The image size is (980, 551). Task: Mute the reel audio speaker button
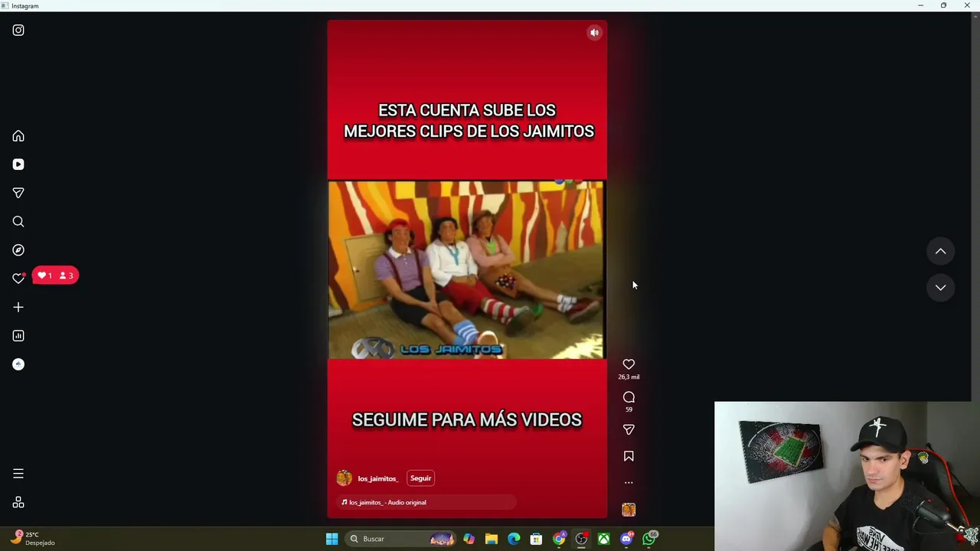click(594, 33)
